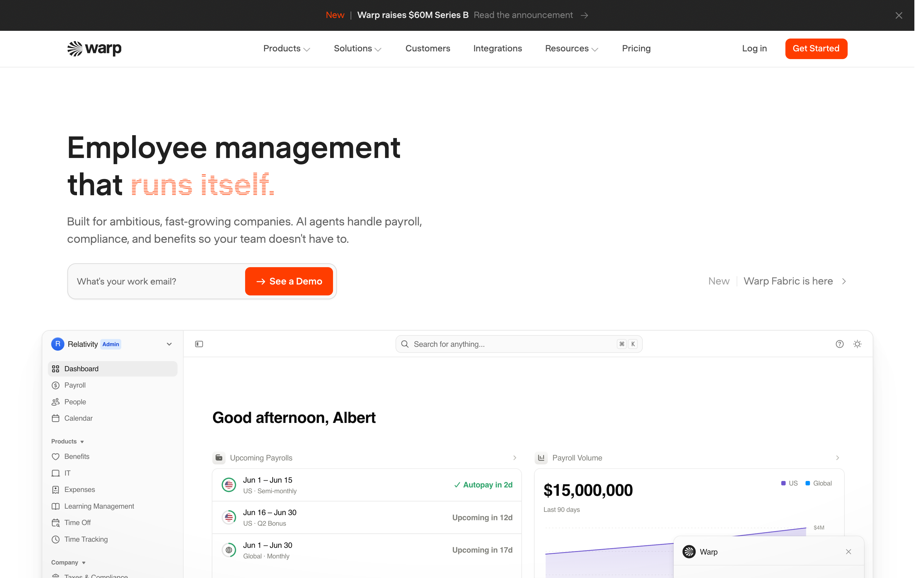Open Benefits in the sidebar
Screen dimensions: 924x578
click(113, 456)
